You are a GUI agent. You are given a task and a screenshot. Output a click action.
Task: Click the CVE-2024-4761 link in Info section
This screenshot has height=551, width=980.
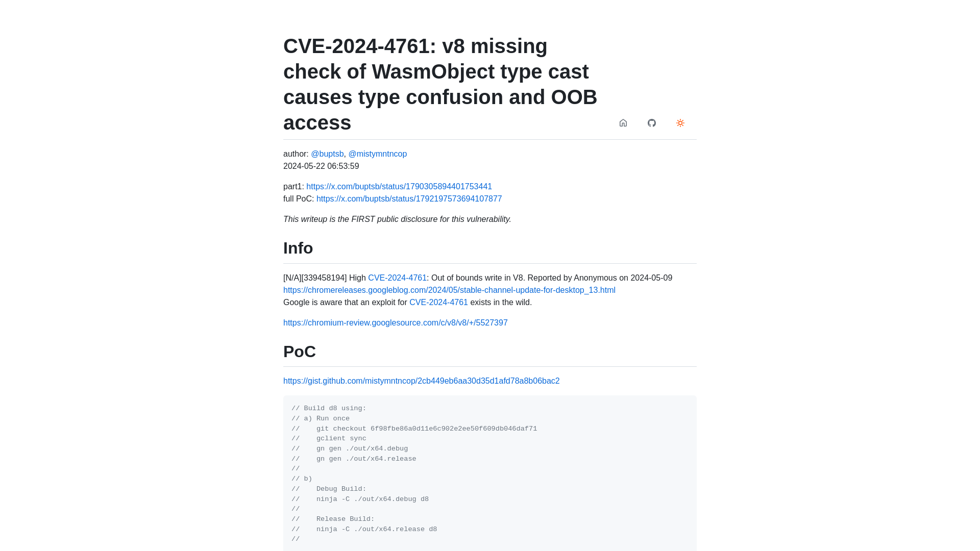(x=397, y=277)
